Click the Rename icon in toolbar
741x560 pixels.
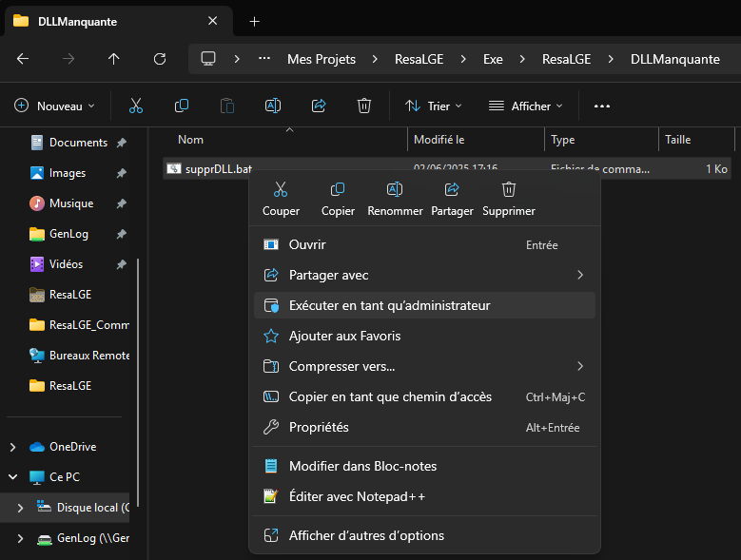coord(273,106)
